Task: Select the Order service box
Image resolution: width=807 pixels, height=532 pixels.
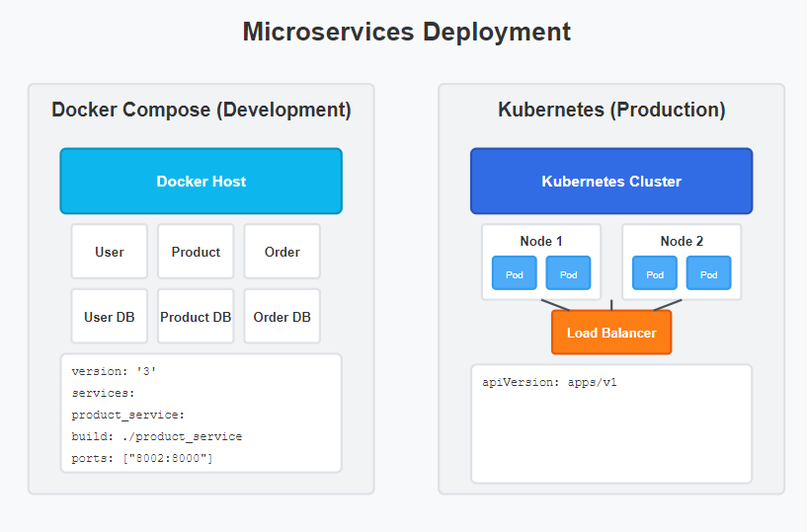Action: point(282,252)
